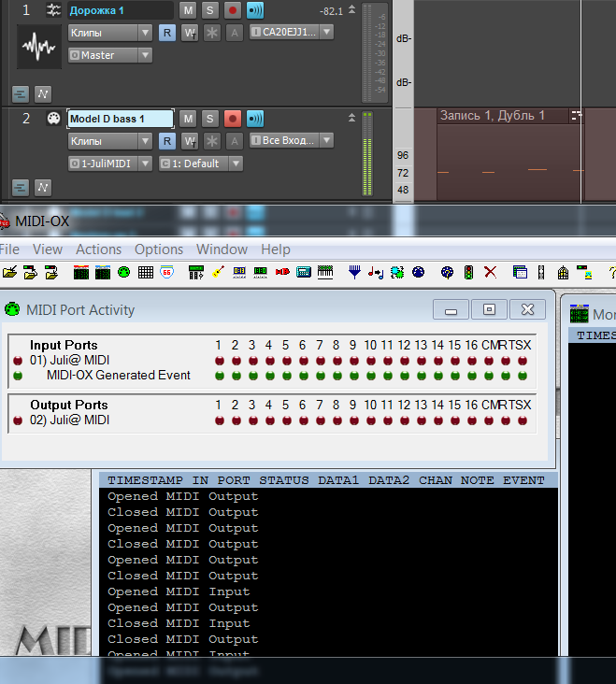The image size is (616, 684).
Task: Minimize the MIDI Port Activity window
Action: click(451, 309)
